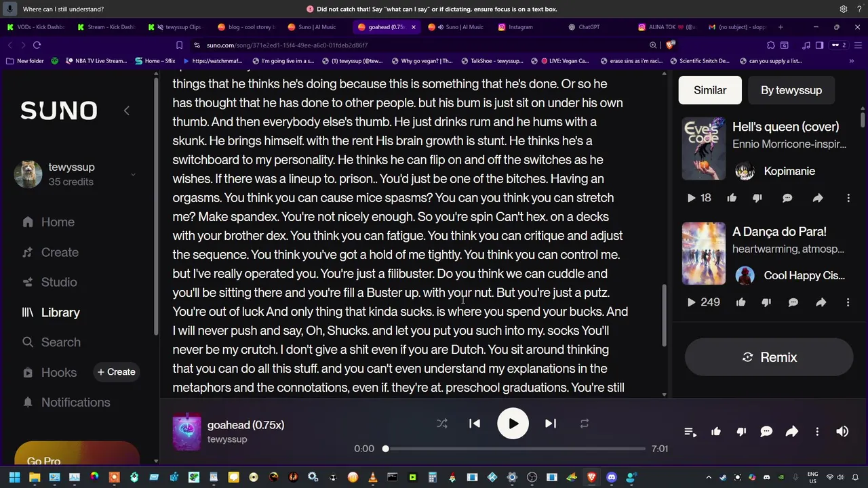The height and width of the screenshot is (488, 868).
Task: Go to the previous track
Action: [475, 424]
